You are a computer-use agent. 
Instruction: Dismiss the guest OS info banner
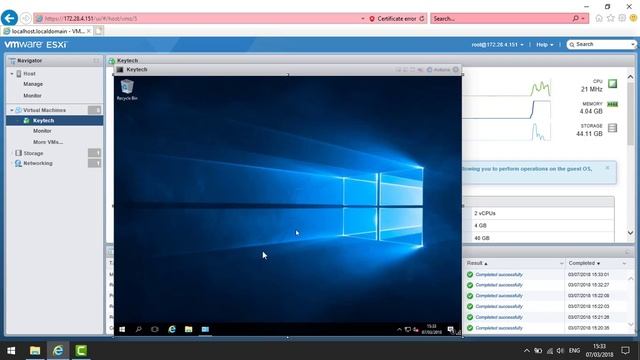tap(607, 168)
